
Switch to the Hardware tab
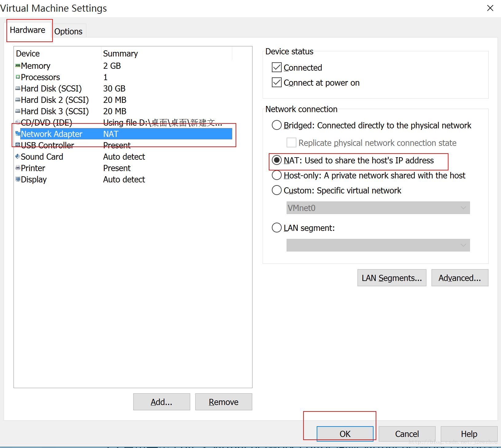click(x=28, y=30)
